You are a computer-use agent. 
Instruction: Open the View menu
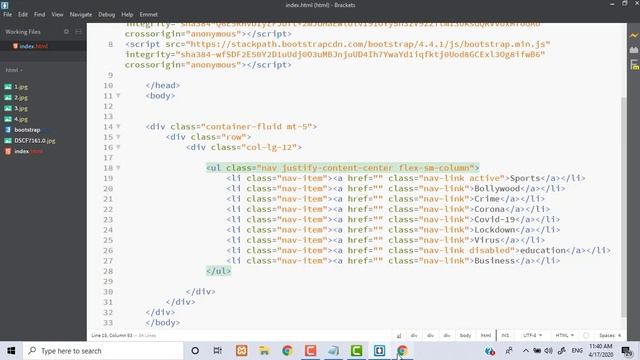(57, 14)
